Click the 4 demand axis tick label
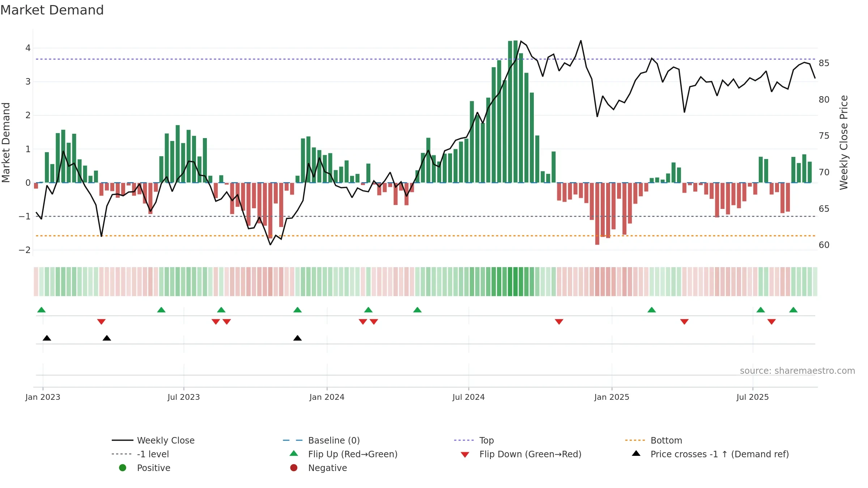Screen dimensions: 868x488 pyautogui.click(x=28, y=48)
